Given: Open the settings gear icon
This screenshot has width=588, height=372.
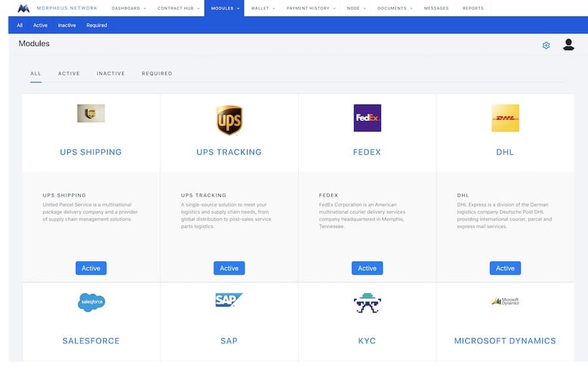Looking at the screenshot, I should pyautogui.click(x=546, y=45).
